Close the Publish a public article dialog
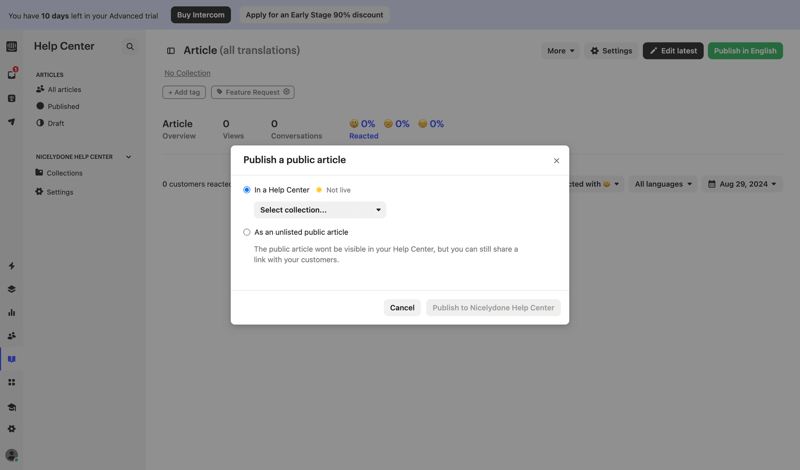Screen dimensions: 800x470 coord(557,161)
